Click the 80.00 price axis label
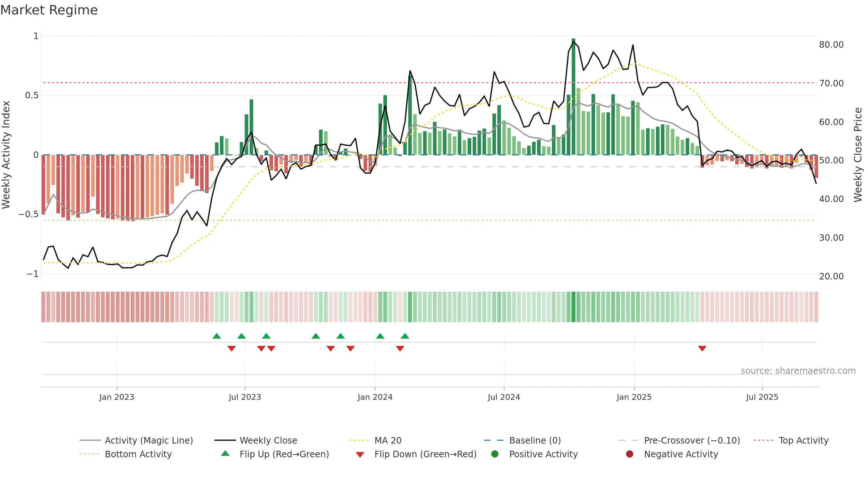The height and width of the screenshot is (488, 868). pos(831,44)
